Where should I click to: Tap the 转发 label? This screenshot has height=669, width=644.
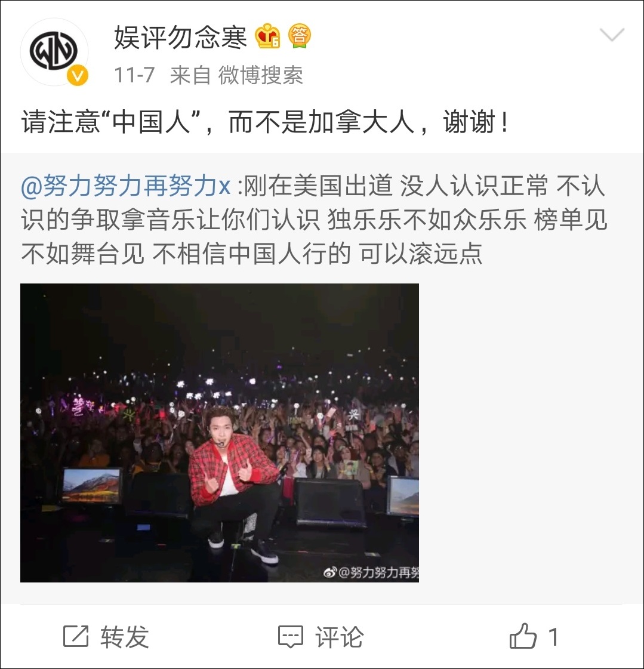(x=125, y=637)
